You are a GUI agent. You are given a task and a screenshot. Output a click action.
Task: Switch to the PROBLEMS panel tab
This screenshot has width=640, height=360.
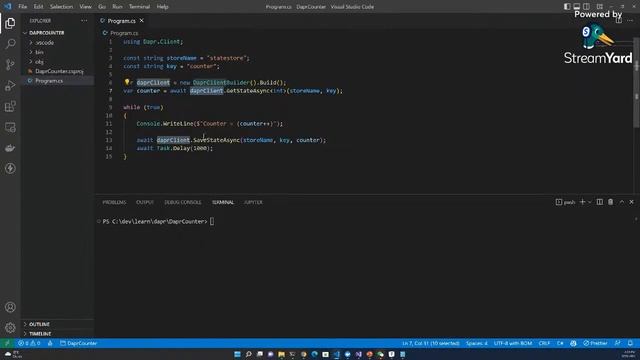(114, 202)
